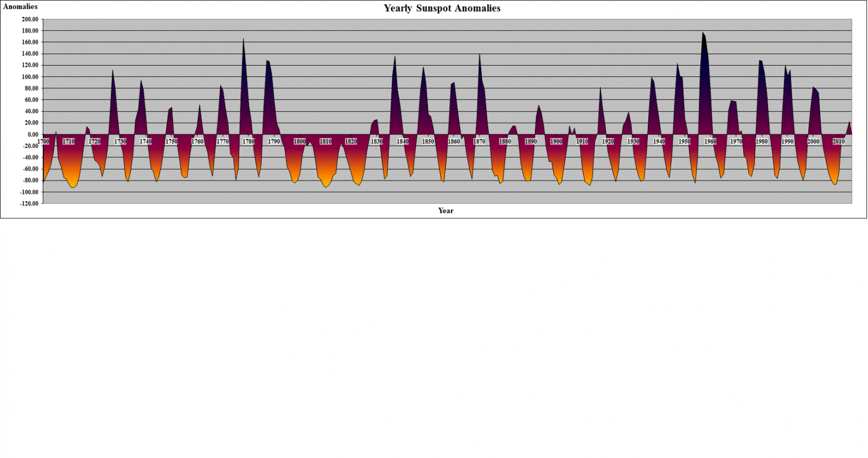
Task: Select the 1840 year label
Action: (403, 141)
